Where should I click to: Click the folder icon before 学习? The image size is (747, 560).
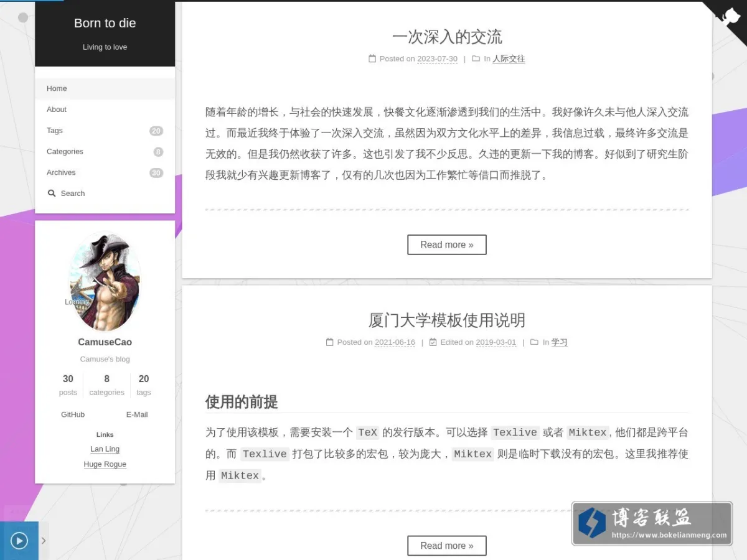tap(534, 342)
